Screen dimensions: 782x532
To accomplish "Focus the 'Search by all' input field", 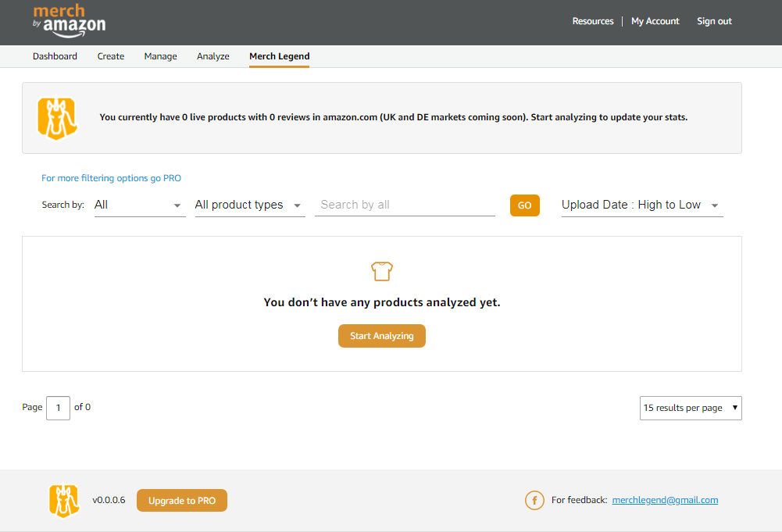I will tap(405, 205).
